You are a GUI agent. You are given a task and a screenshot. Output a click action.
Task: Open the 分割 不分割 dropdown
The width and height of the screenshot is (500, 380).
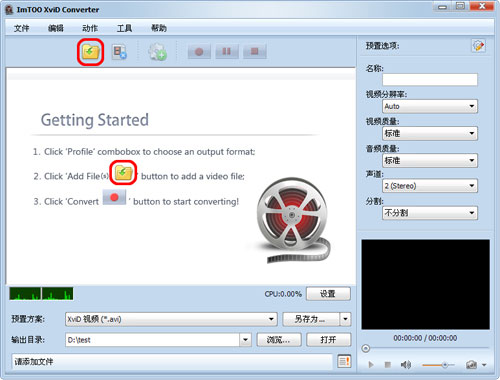(x=430, y=213)
